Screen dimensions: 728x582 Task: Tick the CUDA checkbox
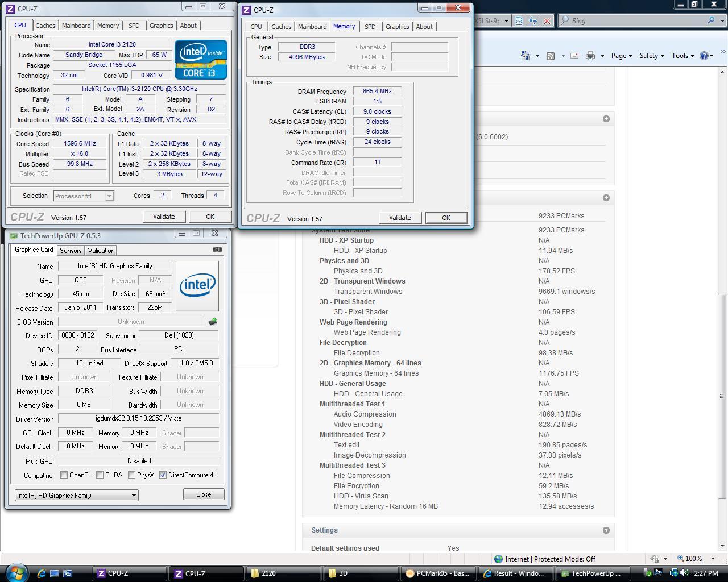[100, 475]
